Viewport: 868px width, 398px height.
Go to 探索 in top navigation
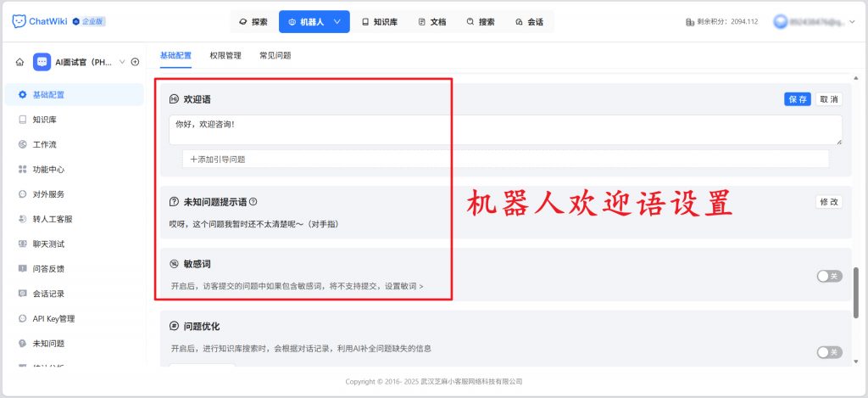pyautogui.click(x=253, y=22)
